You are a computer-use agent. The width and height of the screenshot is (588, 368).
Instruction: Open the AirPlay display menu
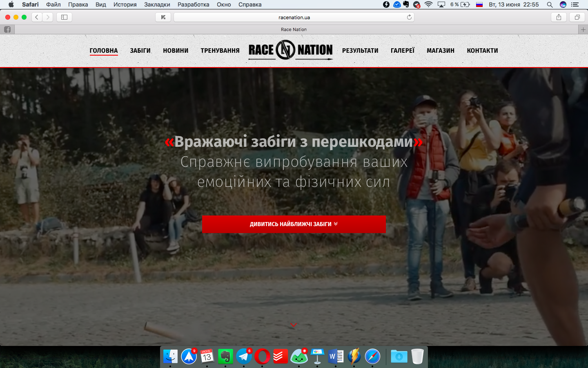point(441,4)
